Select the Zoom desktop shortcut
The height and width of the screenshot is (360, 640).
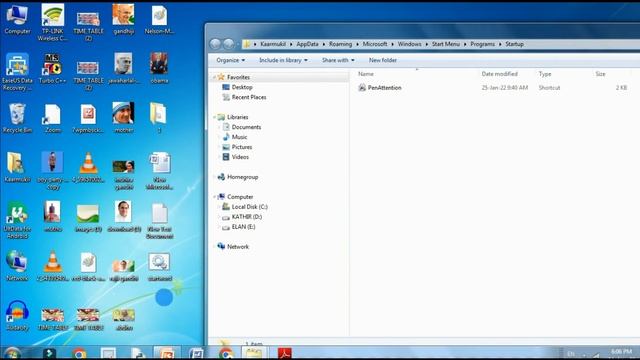(x=53, y=118)
